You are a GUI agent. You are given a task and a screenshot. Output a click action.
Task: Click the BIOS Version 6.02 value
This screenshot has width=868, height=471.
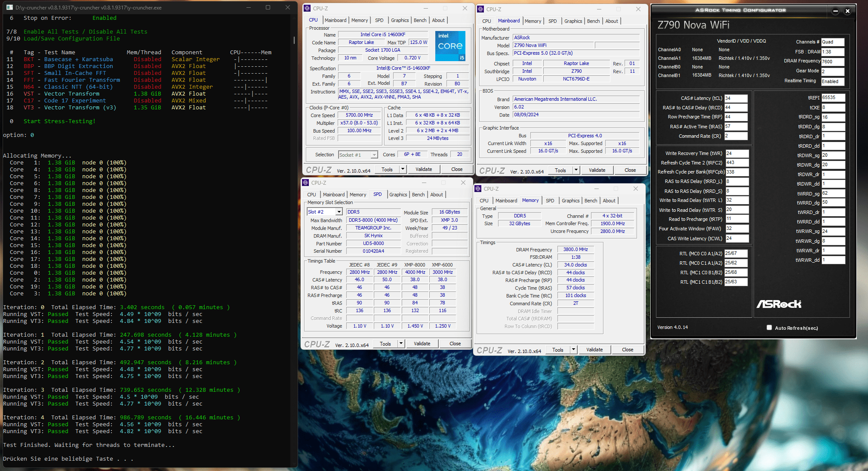pos(576,107)
